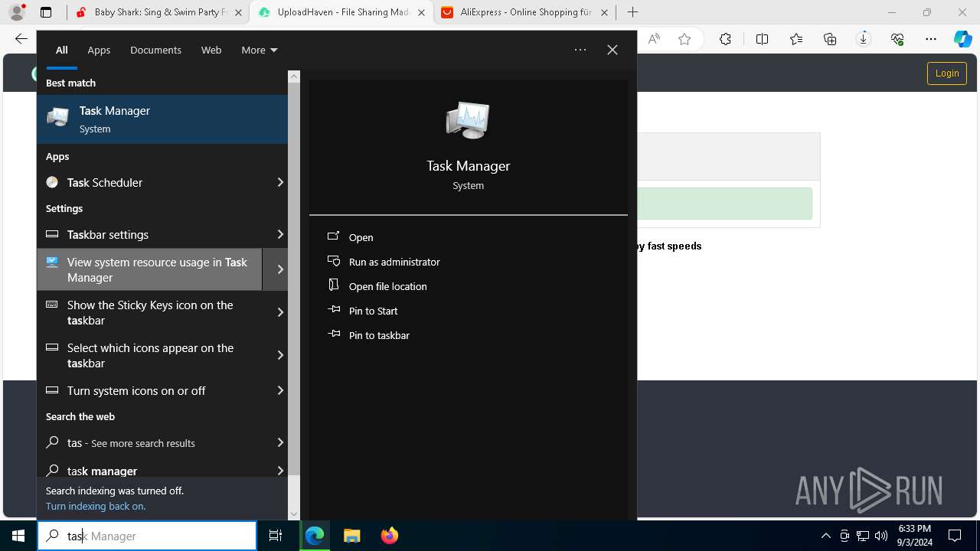Open Edge favorites list icon

point(796,39)
